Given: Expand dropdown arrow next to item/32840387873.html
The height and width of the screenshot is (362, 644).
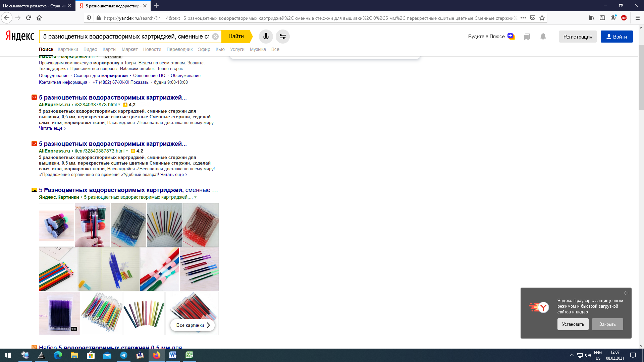Looking at the screenshot, I should [127, 151].
